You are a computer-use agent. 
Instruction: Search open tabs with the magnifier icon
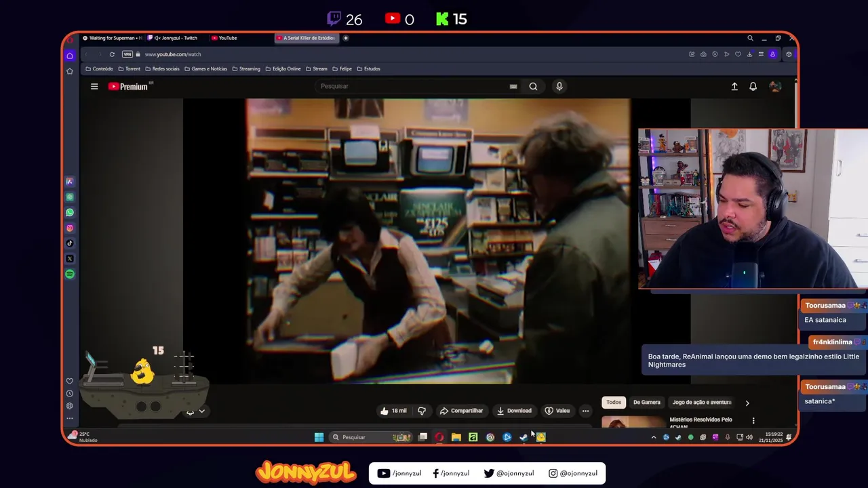point(750,38)
